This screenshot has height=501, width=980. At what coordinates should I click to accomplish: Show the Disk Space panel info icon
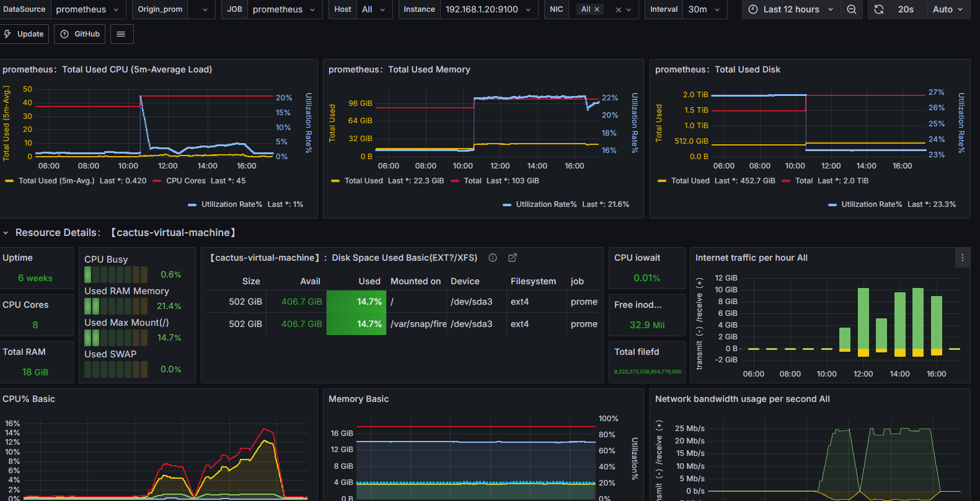pyautogui.click(x=493, y=258)
